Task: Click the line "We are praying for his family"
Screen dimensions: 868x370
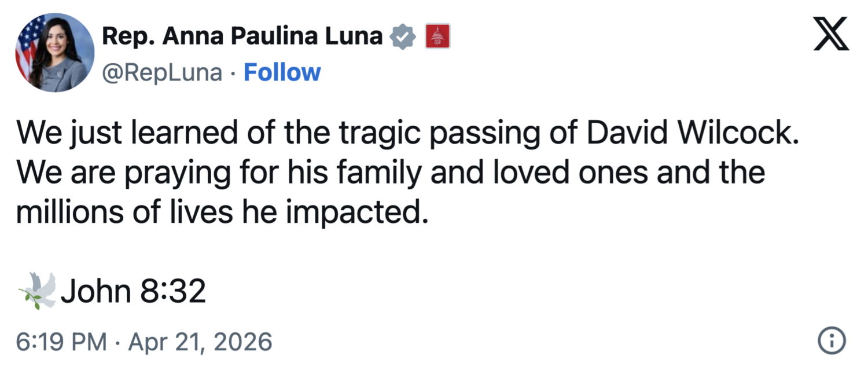Action: [391, 173]
